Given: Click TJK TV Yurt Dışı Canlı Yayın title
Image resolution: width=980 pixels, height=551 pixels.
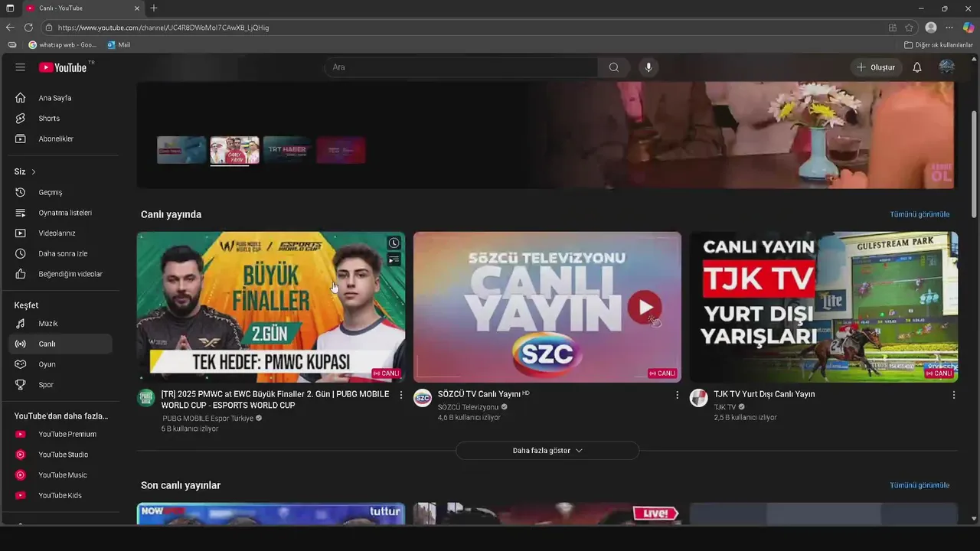Looking at the screenshot, I should pos(764,394).
